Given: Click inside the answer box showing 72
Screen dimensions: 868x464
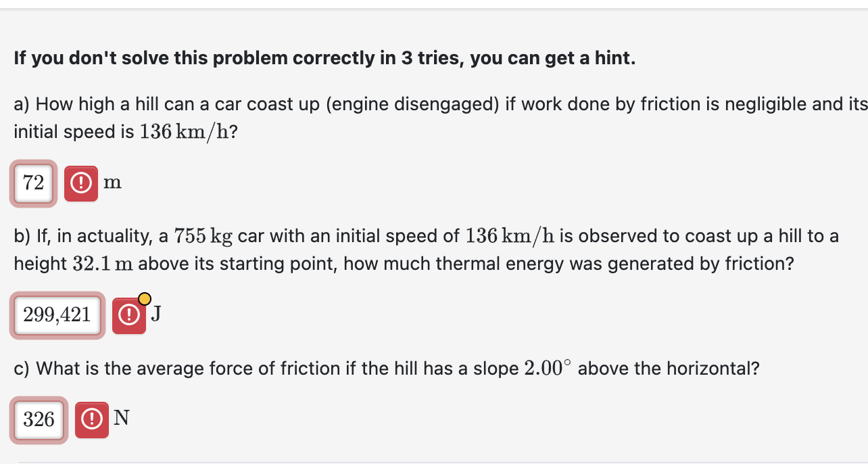Looking at the screenshot, I should pyautogui.click(x=32, y=183).
